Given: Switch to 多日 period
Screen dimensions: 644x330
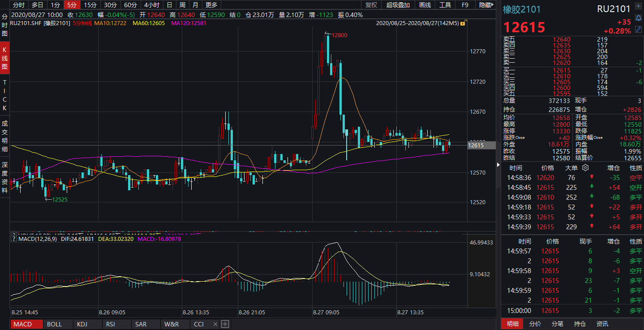Looking at the screenshot, I should coord(37,5).
